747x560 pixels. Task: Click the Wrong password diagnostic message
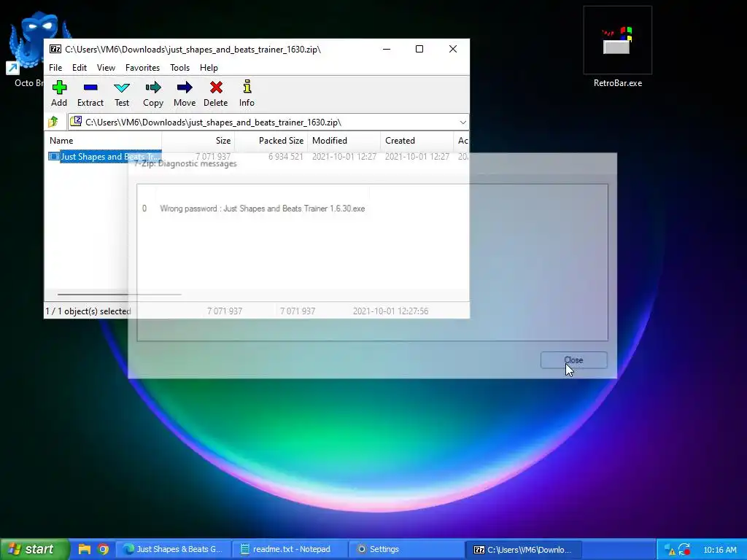point(262,209)
